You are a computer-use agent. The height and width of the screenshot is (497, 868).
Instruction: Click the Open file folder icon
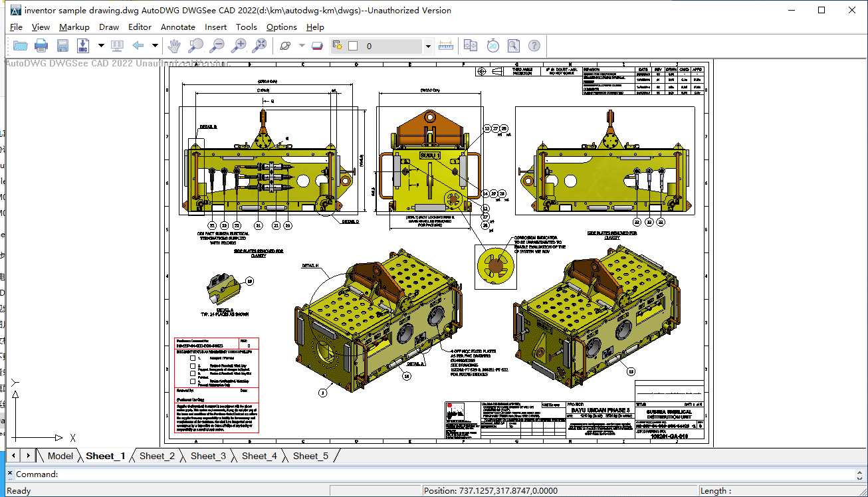click(21, 46)
